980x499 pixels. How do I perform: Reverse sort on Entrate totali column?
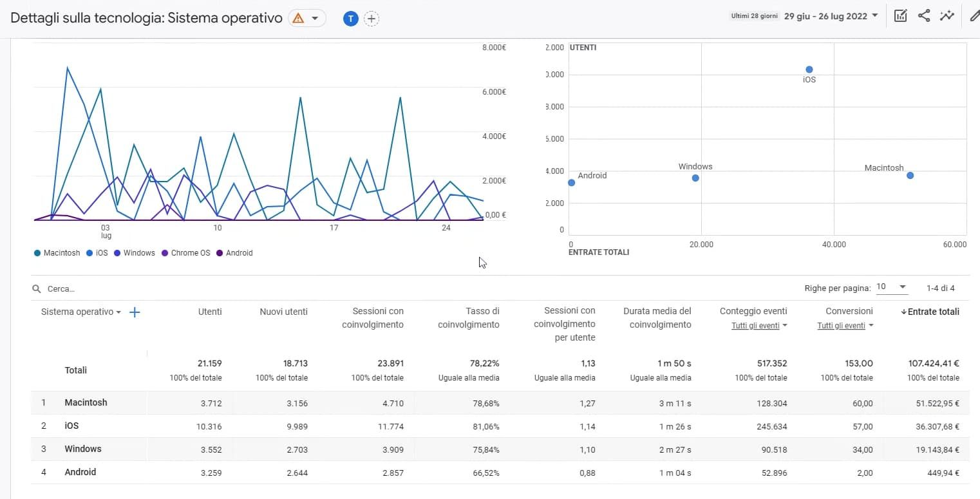point(930,312)
